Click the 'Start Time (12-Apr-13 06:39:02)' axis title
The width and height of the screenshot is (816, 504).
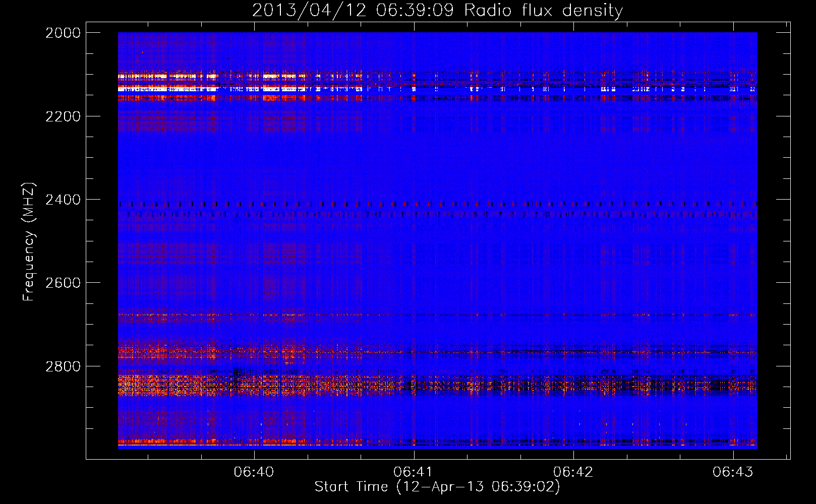[x=437, y=487]
